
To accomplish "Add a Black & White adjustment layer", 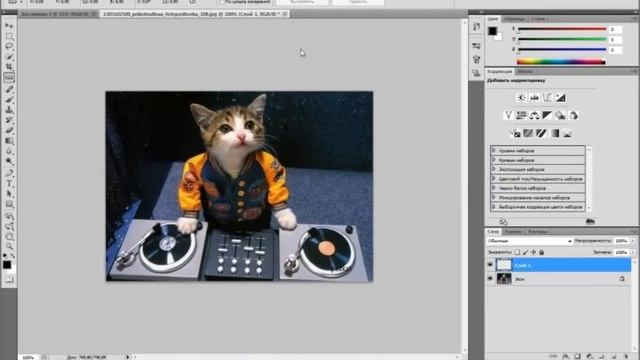I will pyautogui.click(x=547, y=116).
